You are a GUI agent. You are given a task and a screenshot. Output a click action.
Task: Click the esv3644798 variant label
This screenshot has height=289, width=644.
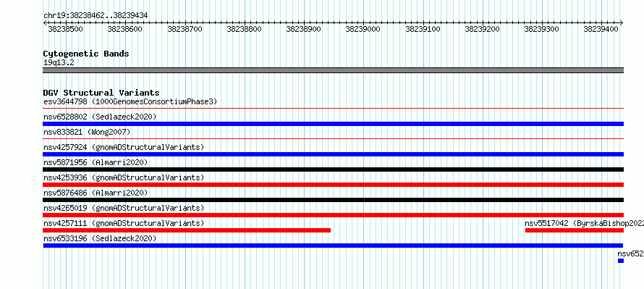pos(130,101)
